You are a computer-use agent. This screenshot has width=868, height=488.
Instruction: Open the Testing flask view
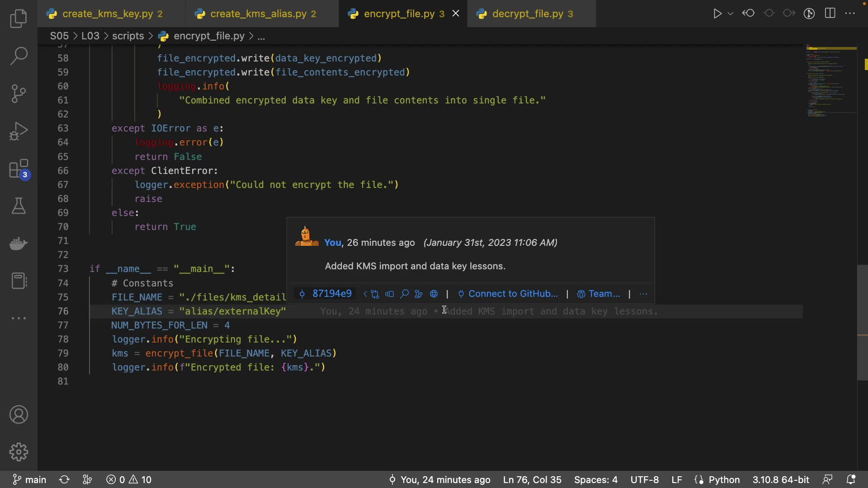coord(19,206)
